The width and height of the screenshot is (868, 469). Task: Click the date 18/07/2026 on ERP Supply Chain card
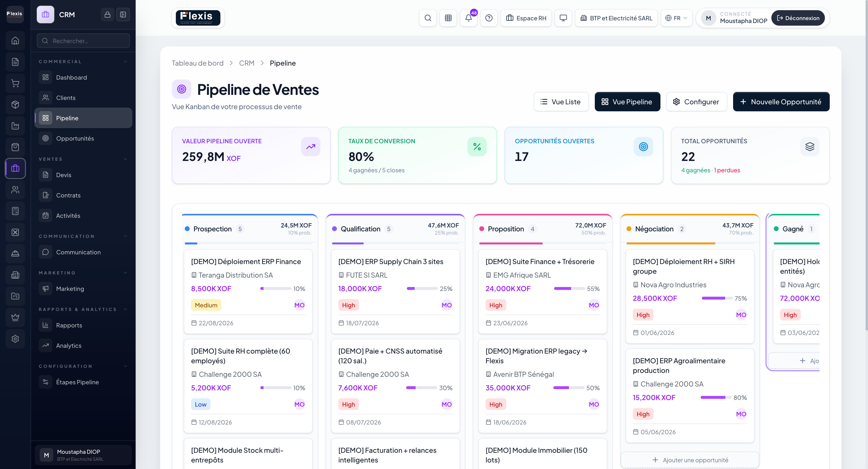(x=362, y=323)
